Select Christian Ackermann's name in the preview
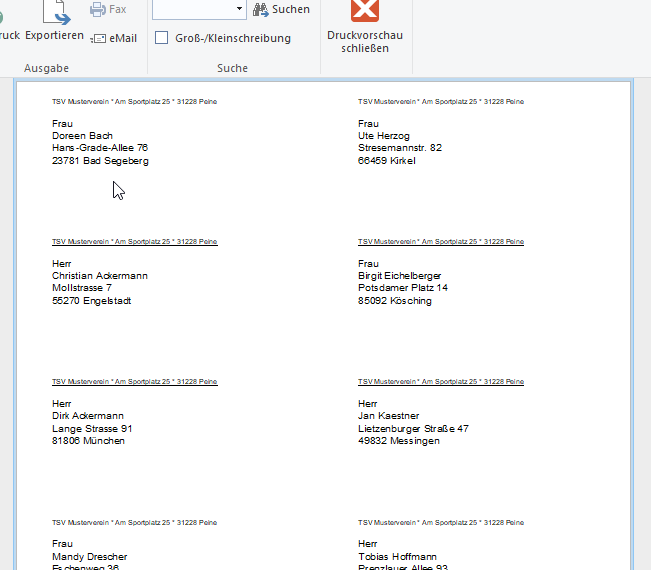651x570 pixels. coord(99,276)
